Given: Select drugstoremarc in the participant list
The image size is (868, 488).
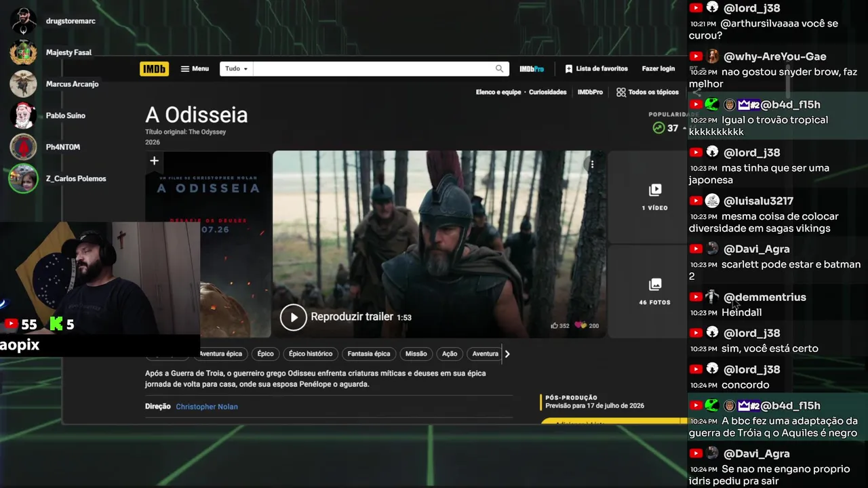Looking at the screenshot, I should click(x=71, y=21).
